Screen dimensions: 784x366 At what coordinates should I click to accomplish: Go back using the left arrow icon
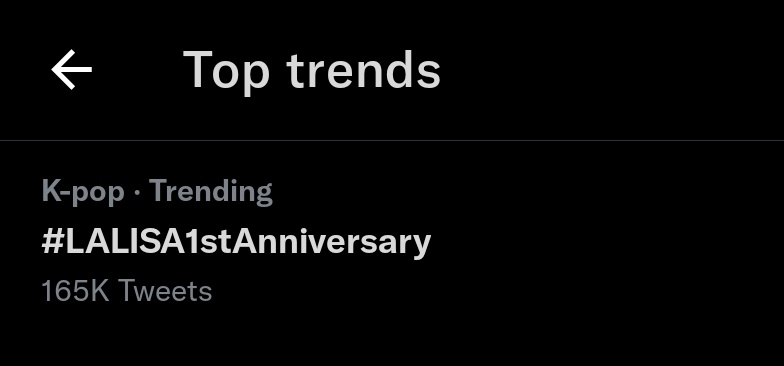tap(72, 70)
